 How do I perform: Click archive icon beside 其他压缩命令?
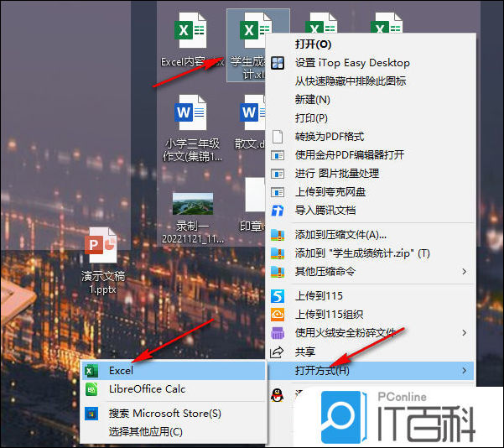point(278,272)
